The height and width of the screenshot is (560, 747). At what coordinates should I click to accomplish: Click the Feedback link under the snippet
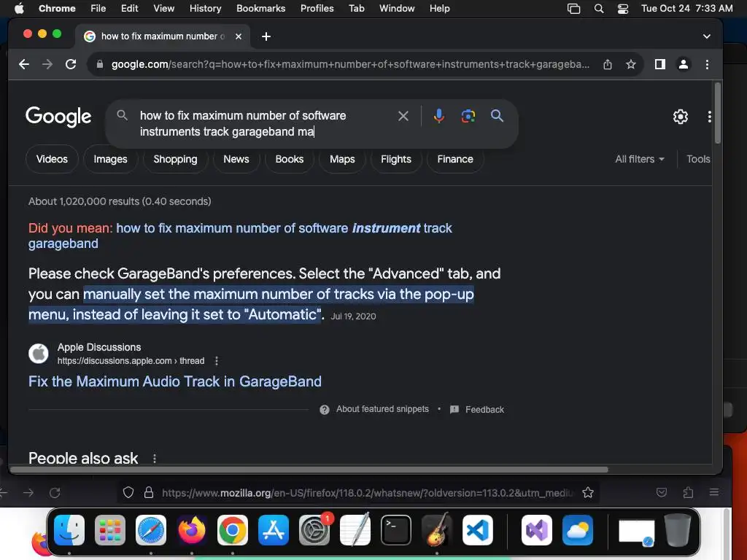[x=484, y=410]
